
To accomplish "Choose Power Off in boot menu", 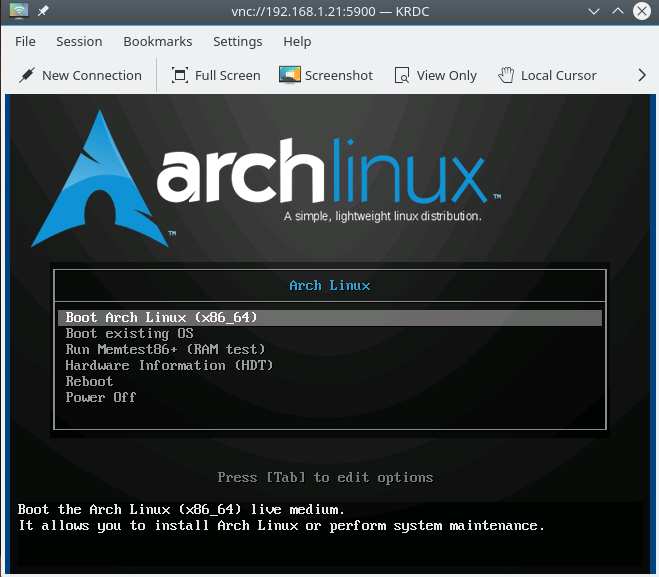I will pyautogui.click(x=100, y=397).
